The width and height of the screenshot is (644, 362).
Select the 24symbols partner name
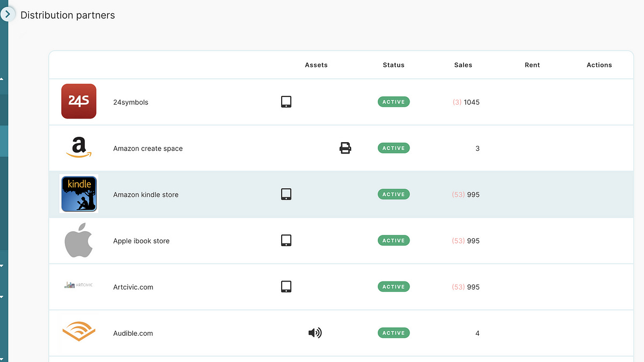point(130,102)
